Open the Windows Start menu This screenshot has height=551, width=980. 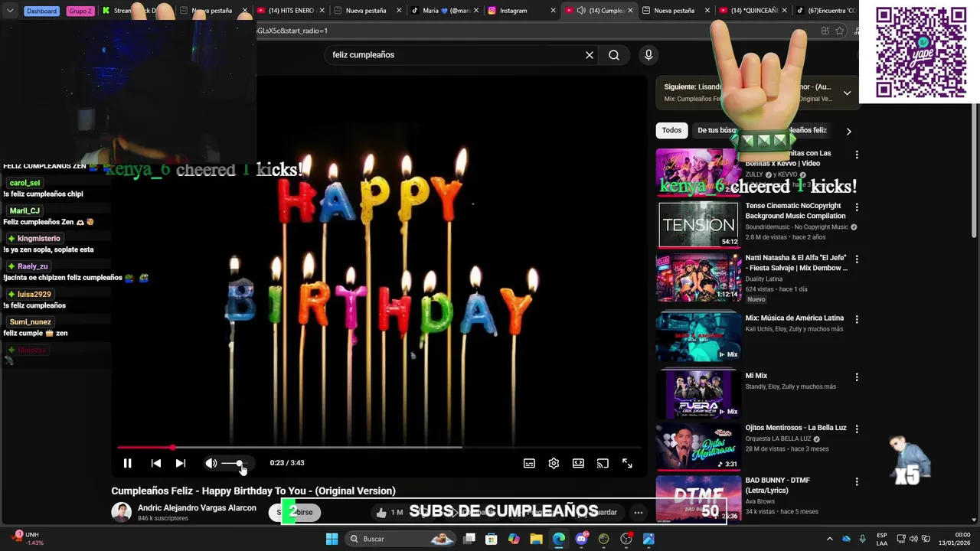[x=332, y=539]
